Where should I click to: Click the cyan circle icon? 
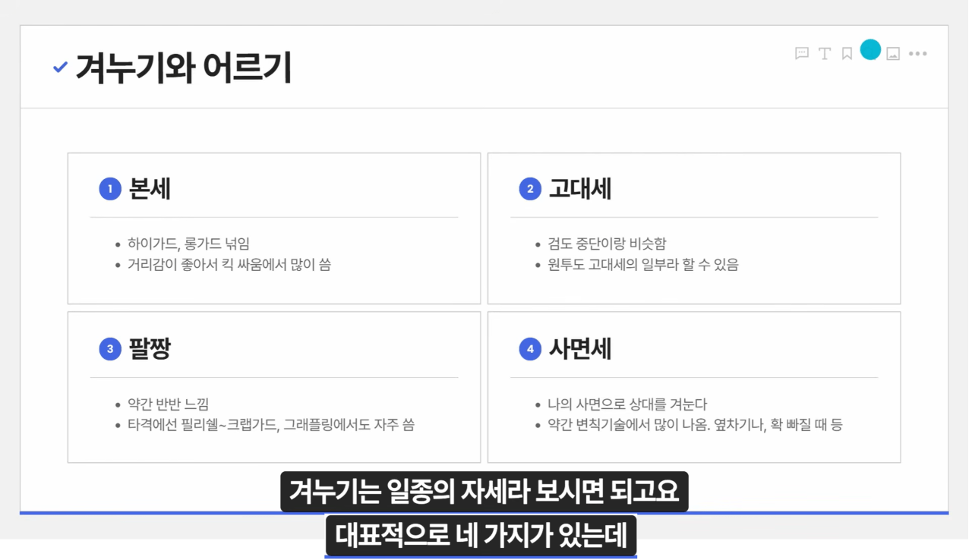tap(870, 50)
